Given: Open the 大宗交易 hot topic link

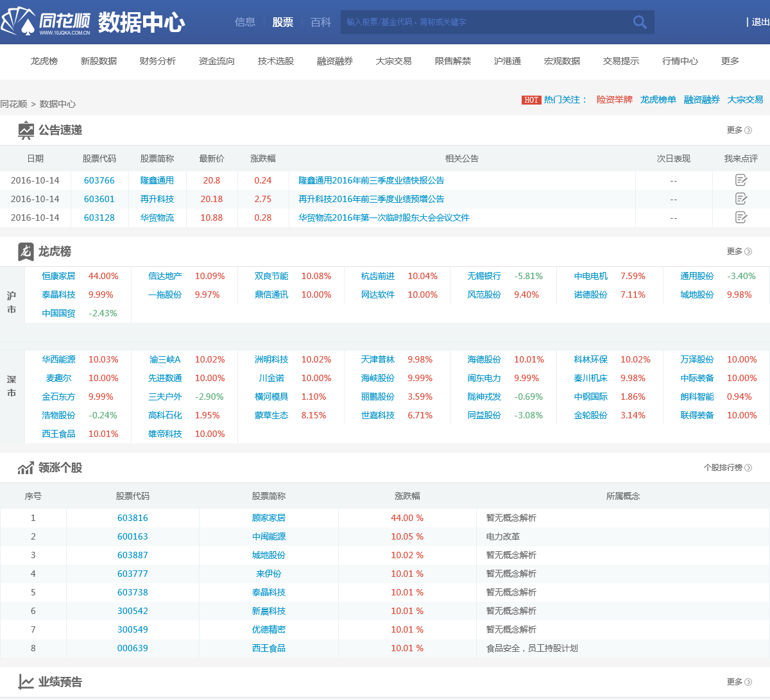Looking at the screenshot, I should tap(746, 99).
